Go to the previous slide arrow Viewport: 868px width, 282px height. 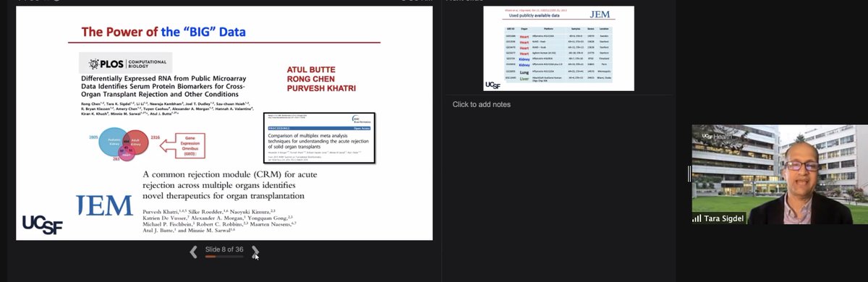click(x=193, y=252)
